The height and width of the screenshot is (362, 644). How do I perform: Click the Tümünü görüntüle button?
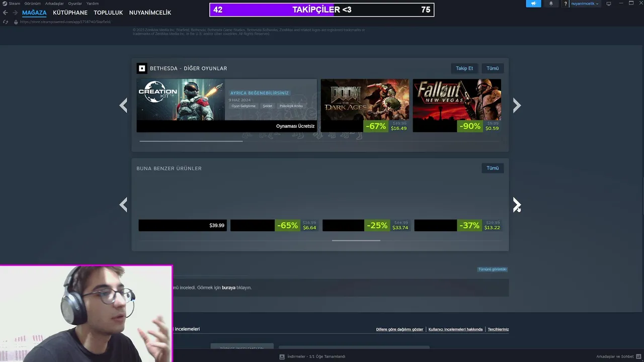pos(492,269)
